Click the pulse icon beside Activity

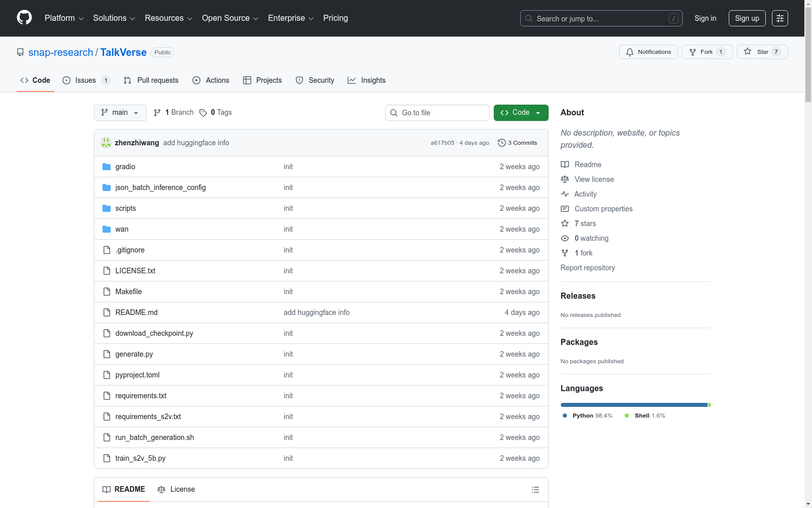tap(565, 194)
